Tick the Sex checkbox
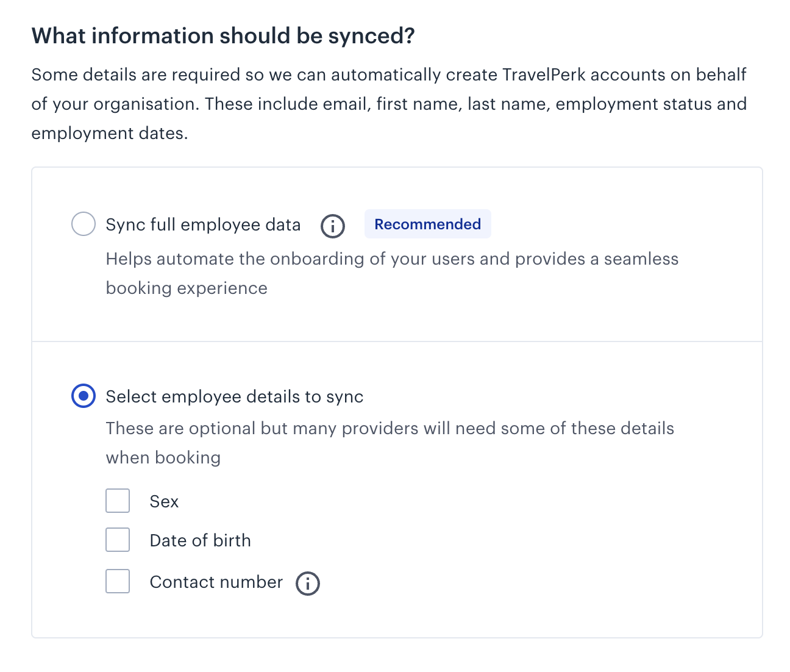 click(118, 501)
